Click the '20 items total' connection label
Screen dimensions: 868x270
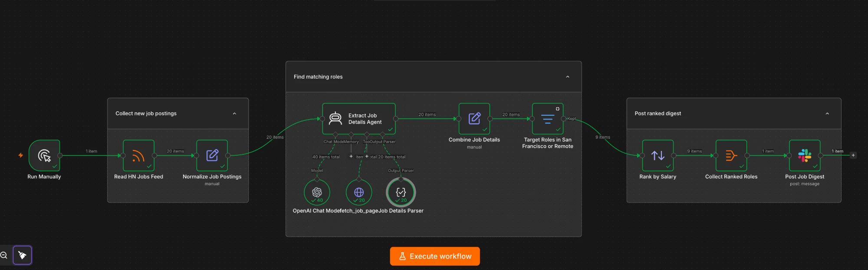click(x=391, y=157)
